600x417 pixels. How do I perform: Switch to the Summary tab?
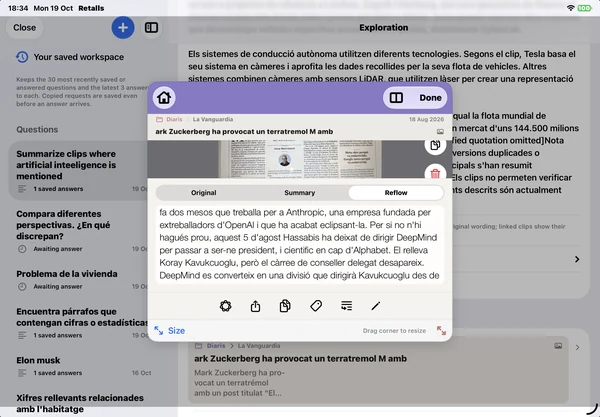coord(300,193)
